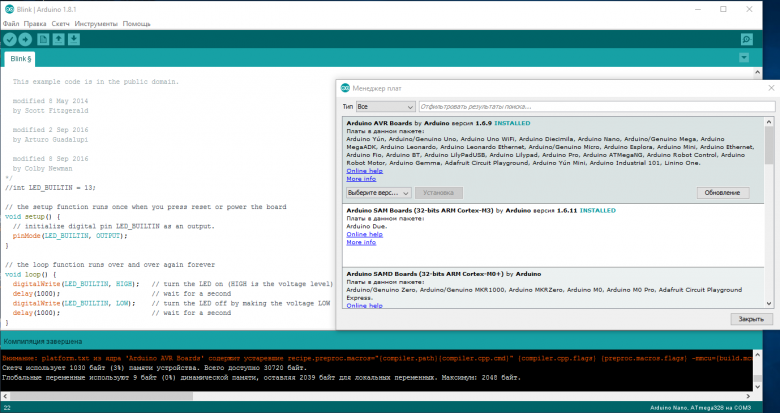Save sketch using the Save icon

(x=74, y=39)
